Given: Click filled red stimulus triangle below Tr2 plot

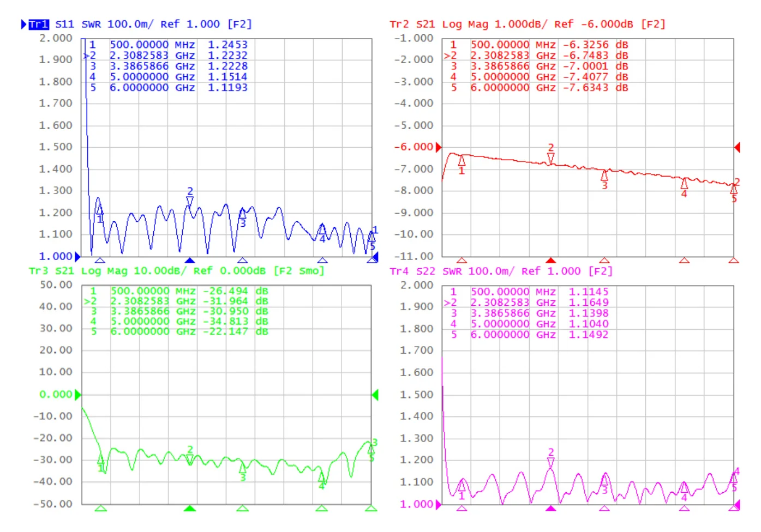Looking at the screenshot, I should (551, 261).
